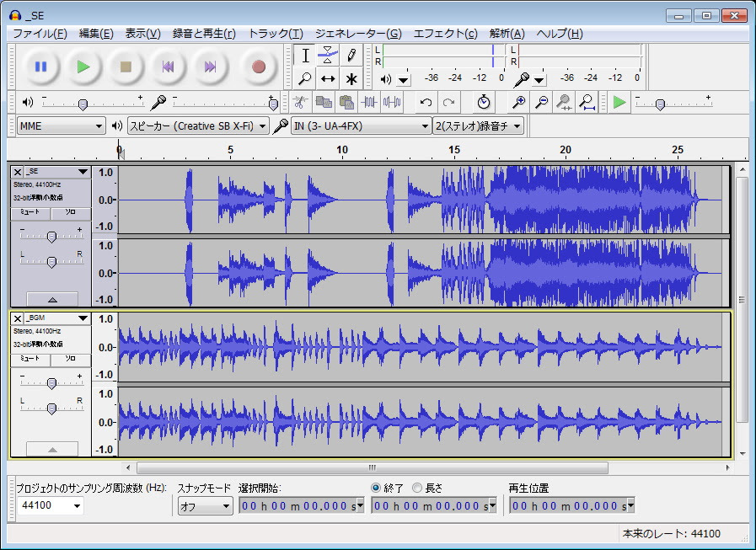Solo the _SE track
Image resolution: width=756 pixels, height=550 pixels.
(x=71, y=212)
